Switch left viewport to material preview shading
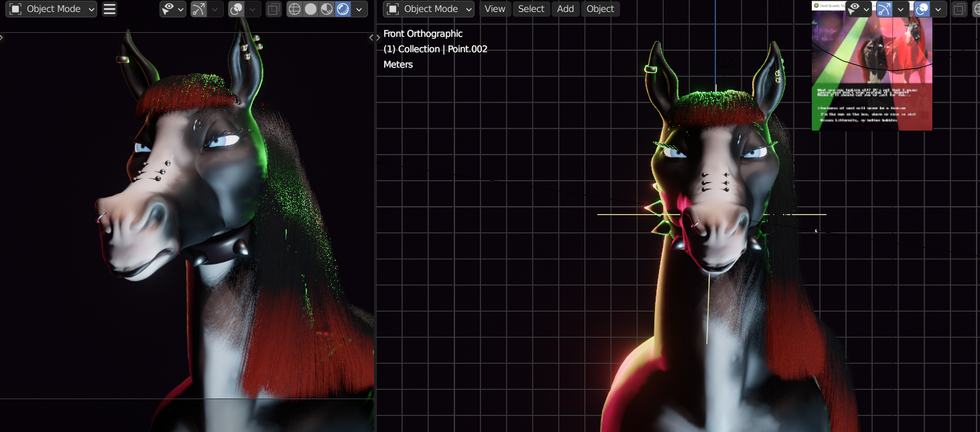The image size is (980, 432). tap(326, 9)
